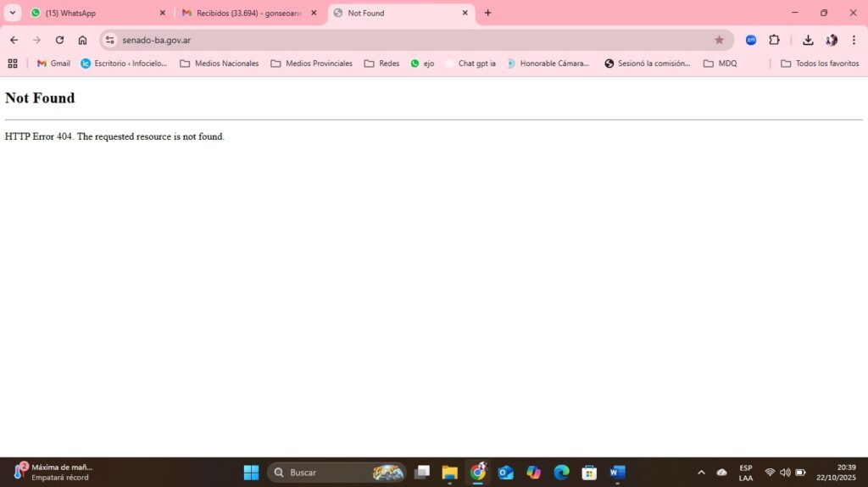
Task: Show hidden system tray icons
Action: tap(701, 473)
